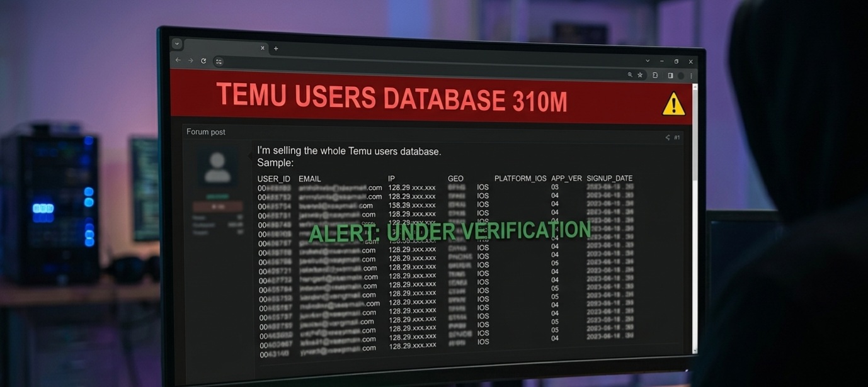Click the yellow warning triangle icon

click(673, 104)
